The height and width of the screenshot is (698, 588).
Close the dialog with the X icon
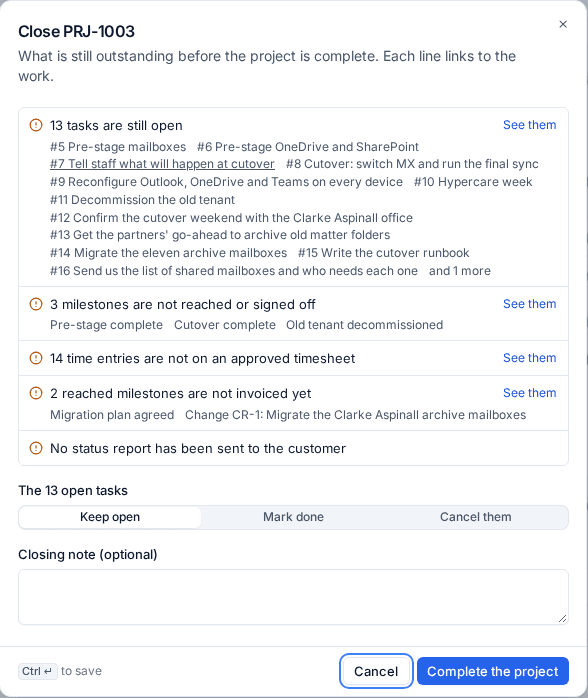563,24
